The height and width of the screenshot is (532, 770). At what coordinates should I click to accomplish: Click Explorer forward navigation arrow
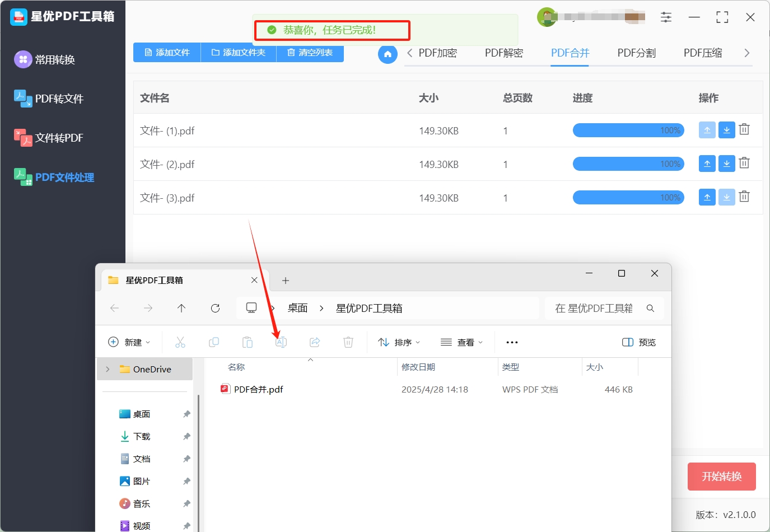pos(148,308)
